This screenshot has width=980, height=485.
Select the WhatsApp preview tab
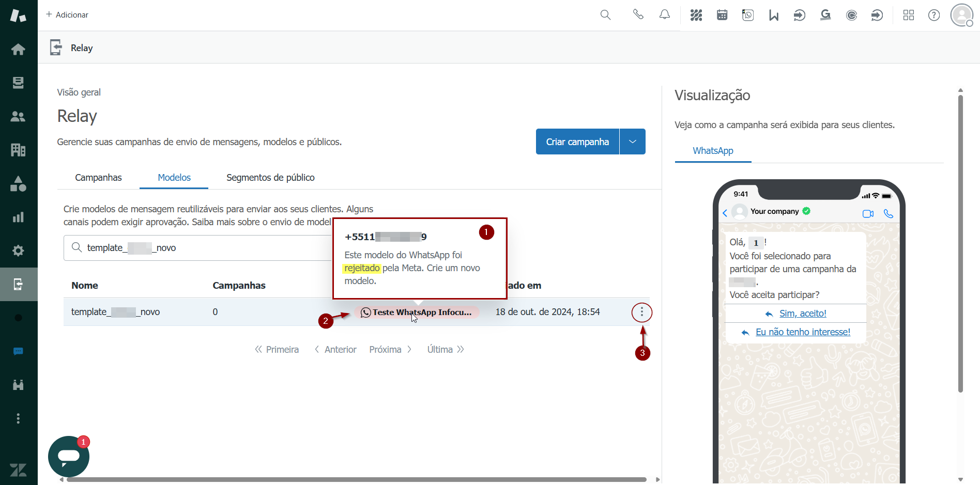coord(713,151)
